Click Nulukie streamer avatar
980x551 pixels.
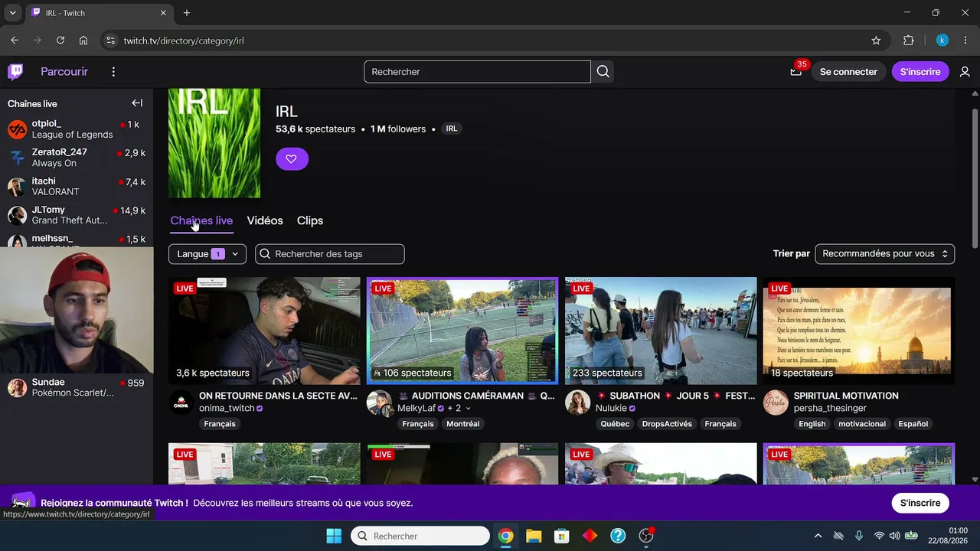coord(577,403)
